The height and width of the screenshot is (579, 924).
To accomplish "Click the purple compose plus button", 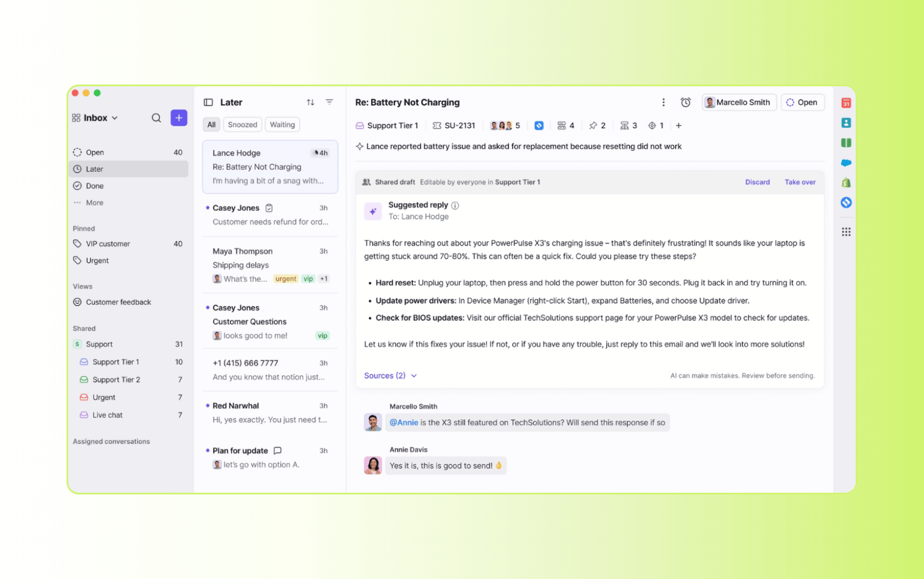I will pyautogui.click(x=179, y=118).
